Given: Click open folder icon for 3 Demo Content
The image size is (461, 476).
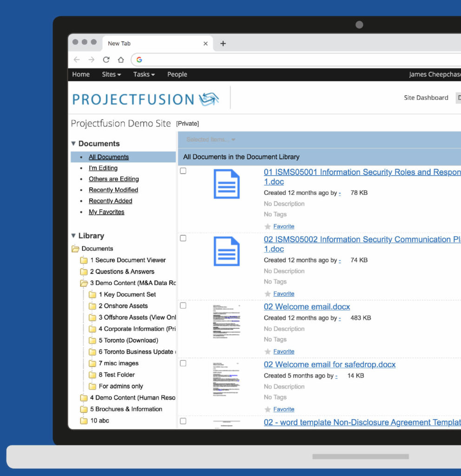Looking at the screenshot, I should pyautogui.click(x=84, y=283).
